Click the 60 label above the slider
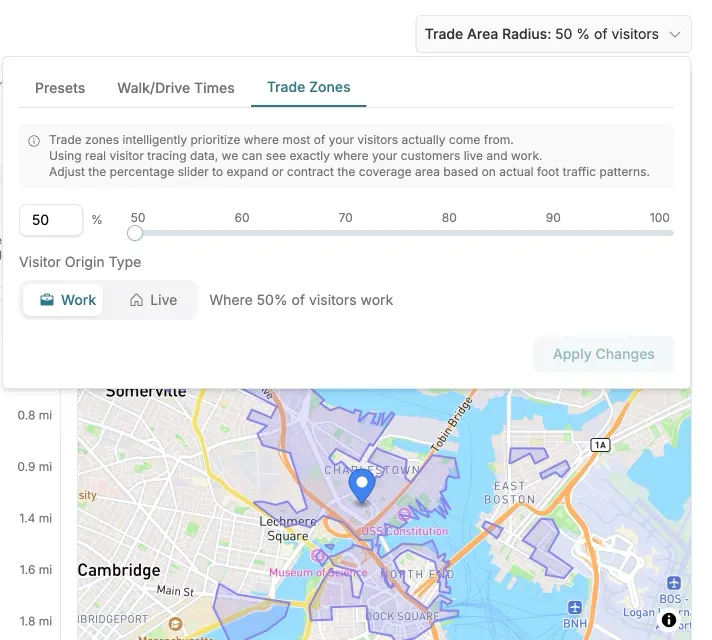 coord(242,218)
